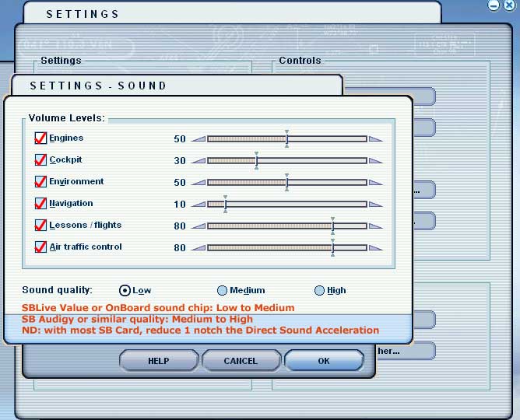Viewport: 520px width, 420px height.
Task: Click the Environment volume slider handle
Action: 287,183
